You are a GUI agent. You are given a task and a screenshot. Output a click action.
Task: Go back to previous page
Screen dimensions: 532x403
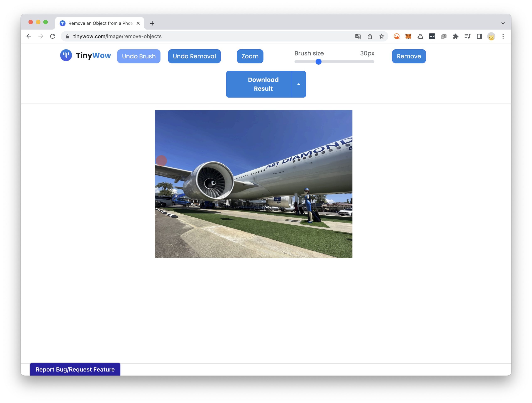coord(29,36)
